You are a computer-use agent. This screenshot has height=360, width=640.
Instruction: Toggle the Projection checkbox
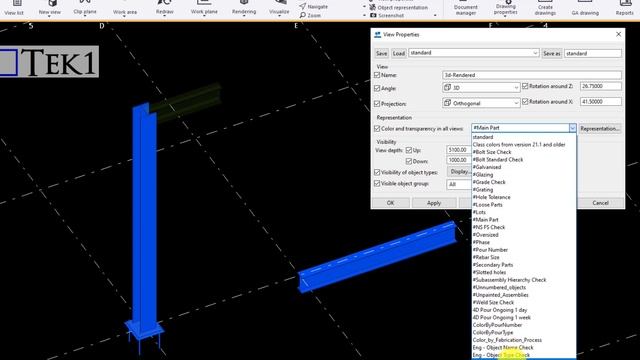(377, 104)
